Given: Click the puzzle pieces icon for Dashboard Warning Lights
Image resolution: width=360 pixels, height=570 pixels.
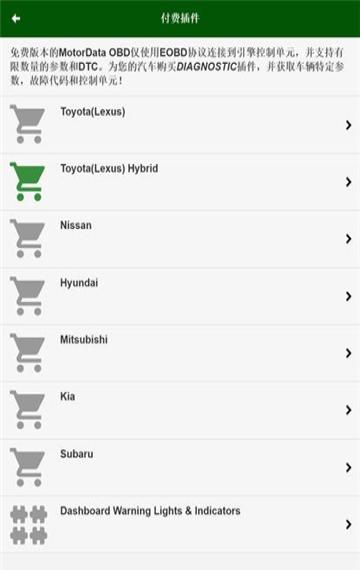Looking at the screenshot, I should click(29, 525).
